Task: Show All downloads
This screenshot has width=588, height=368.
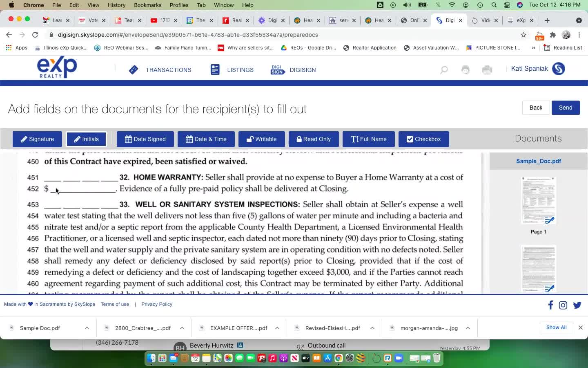Action: [556, 328]
